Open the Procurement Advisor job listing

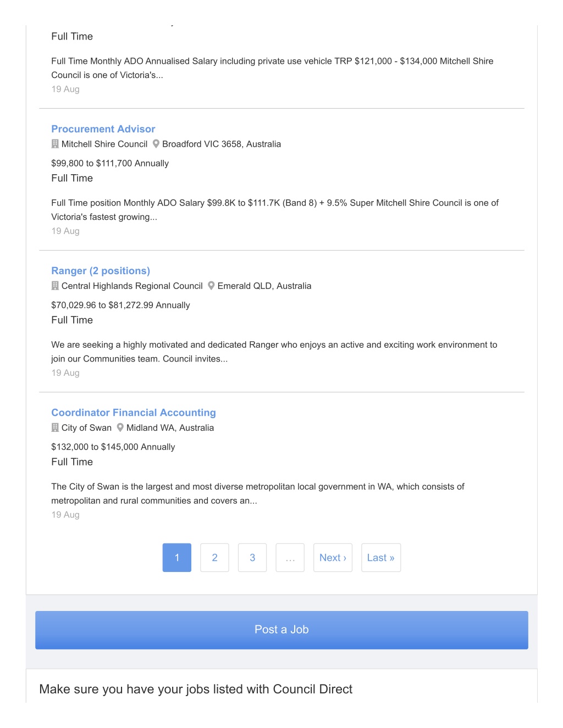103,129
